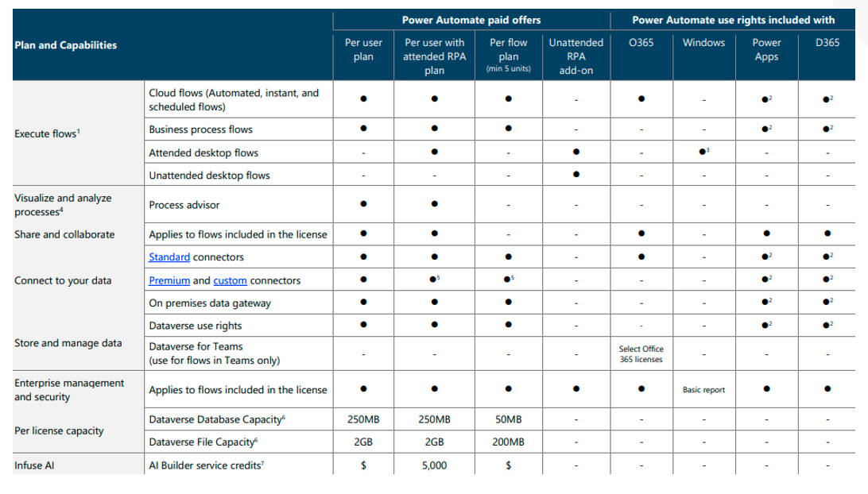Select the D365 column header

tap(826, 43)
